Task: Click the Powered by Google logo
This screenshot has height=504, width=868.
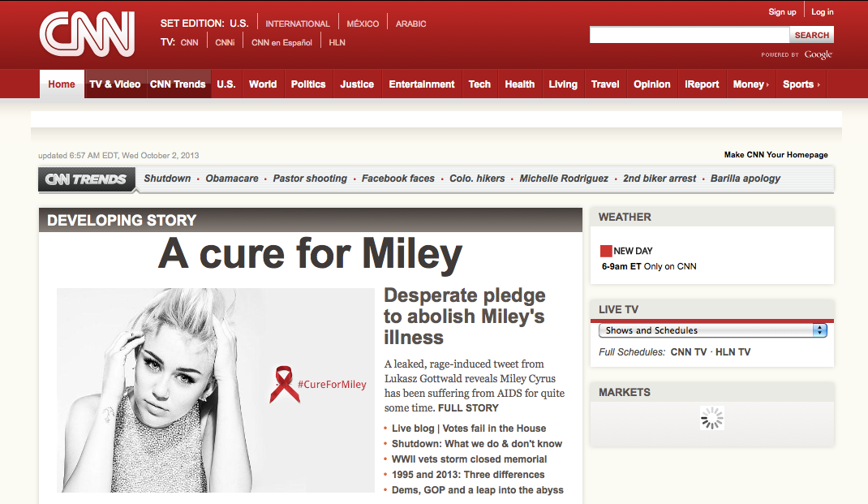Action: tap(797, 54)
